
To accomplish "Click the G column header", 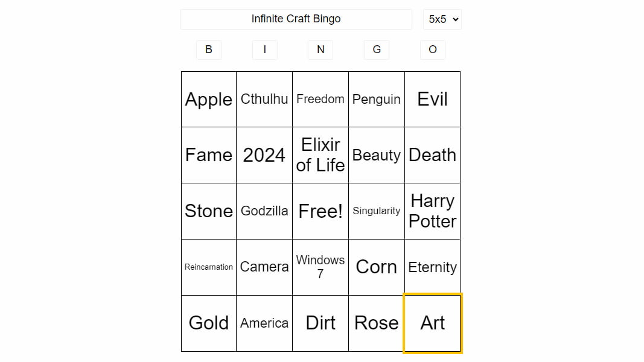I will coord(376,49).
